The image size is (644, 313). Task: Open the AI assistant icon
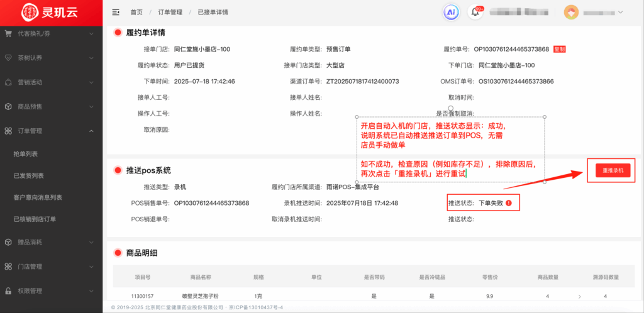click(x=451, y=12)
